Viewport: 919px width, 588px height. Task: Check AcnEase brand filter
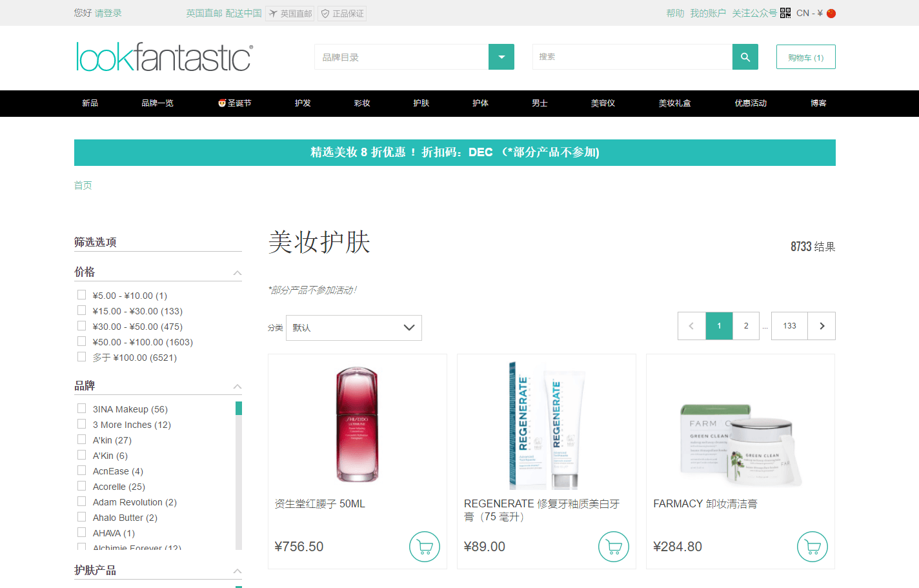click(81, 470)
